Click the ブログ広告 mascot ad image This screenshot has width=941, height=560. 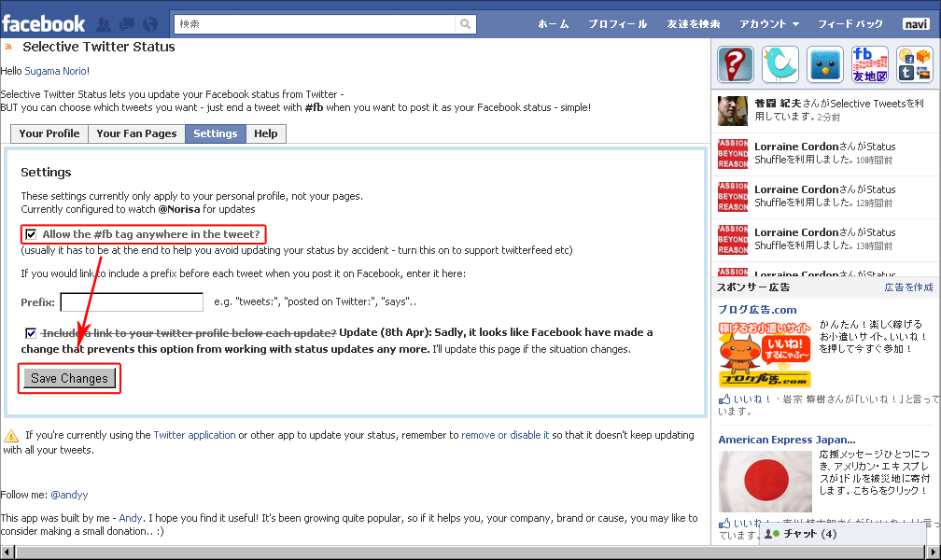point(765,355)
